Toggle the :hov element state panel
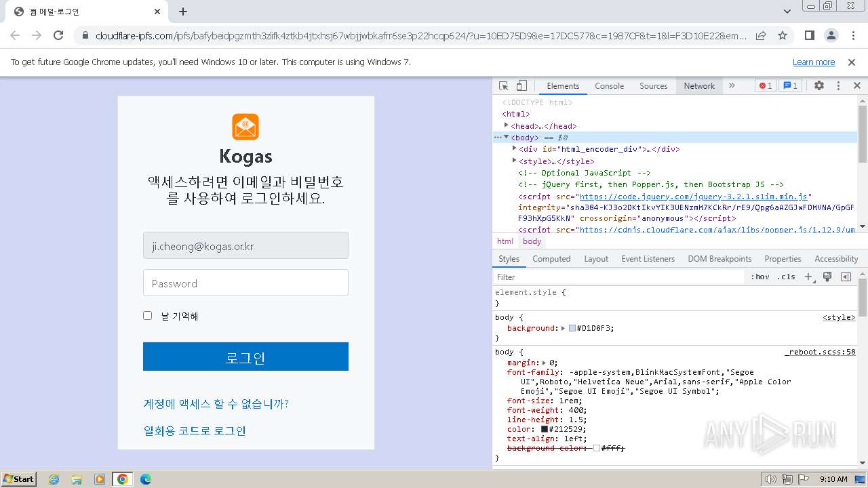 pos(760,277)
